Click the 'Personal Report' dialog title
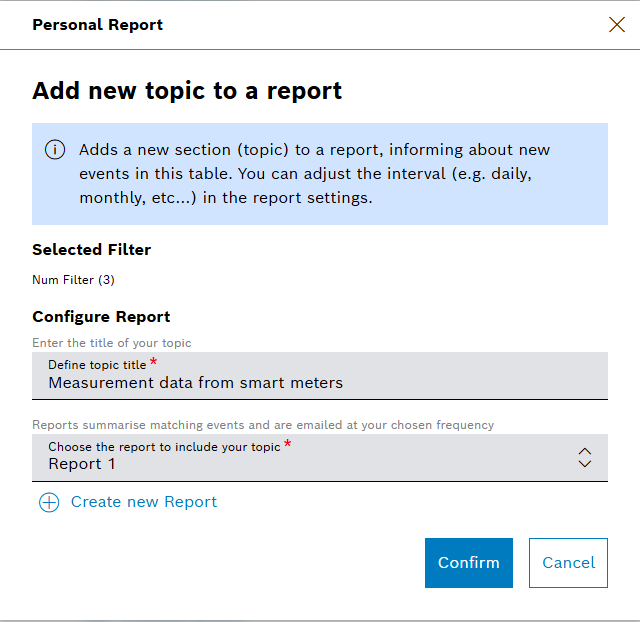The image size is (640, 622). [97, 25]
